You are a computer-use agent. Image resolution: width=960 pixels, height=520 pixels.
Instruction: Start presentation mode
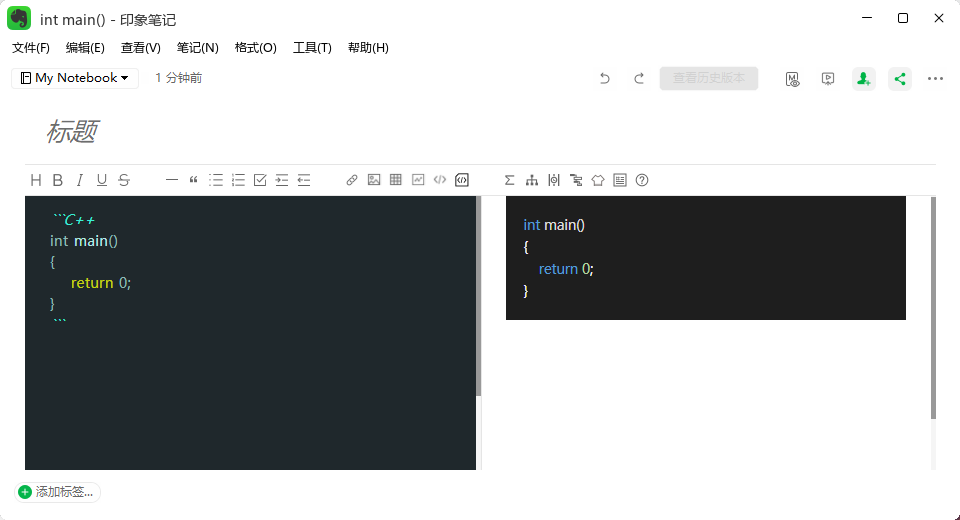828,79
